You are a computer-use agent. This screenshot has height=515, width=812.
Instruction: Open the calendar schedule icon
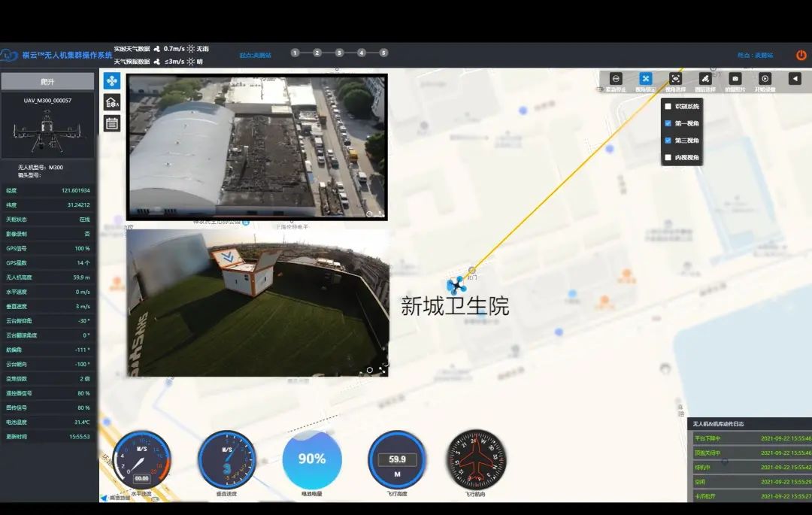(x=112, y=123)
